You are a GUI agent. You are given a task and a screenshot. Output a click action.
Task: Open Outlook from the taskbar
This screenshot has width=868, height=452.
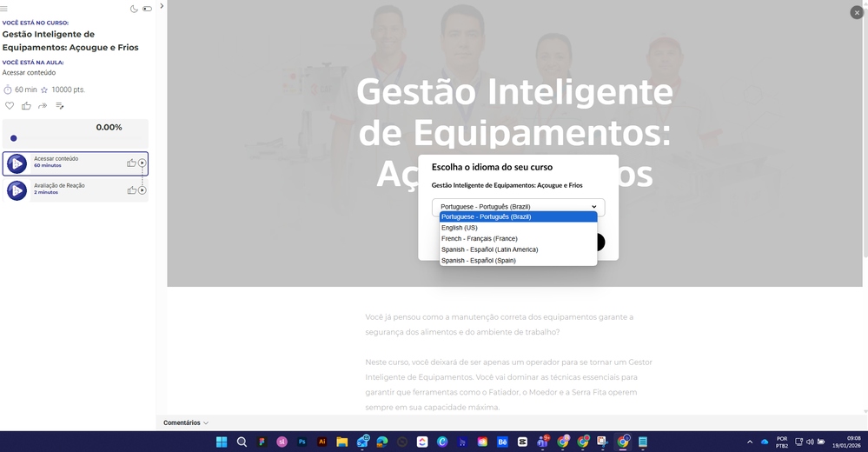point(362,442)
